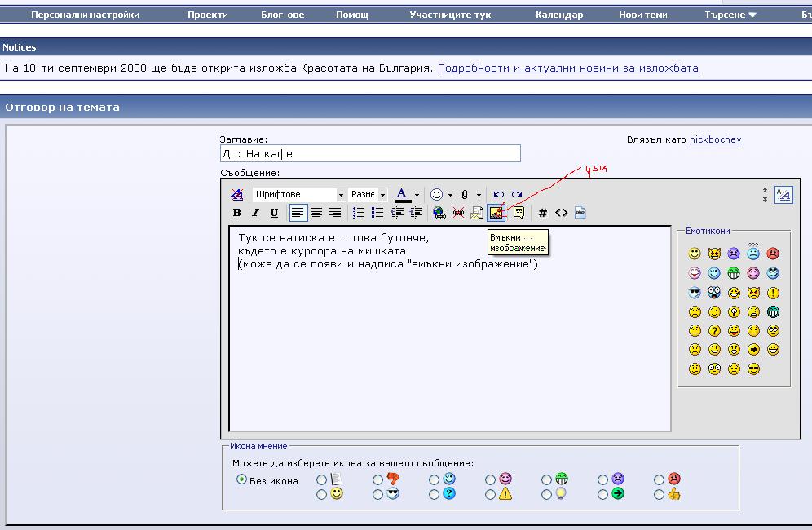
Task: Choose the thumbs-down post icon radio
Action: pos(377,480)
